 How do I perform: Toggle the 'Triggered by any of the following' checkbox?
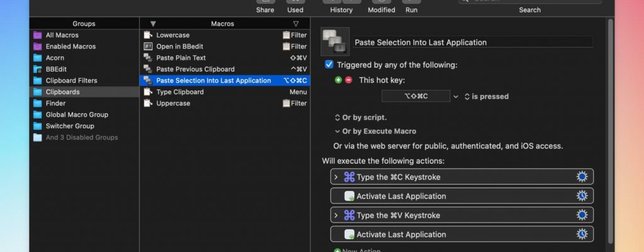[x=329, y=65]
